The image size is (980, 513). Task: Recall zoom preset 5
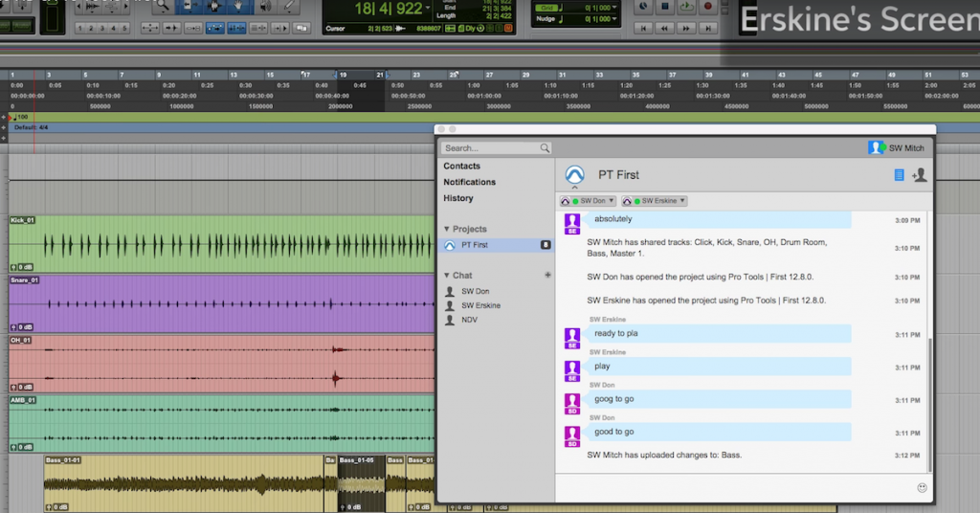pyautogui.click(x=124, y=28)
